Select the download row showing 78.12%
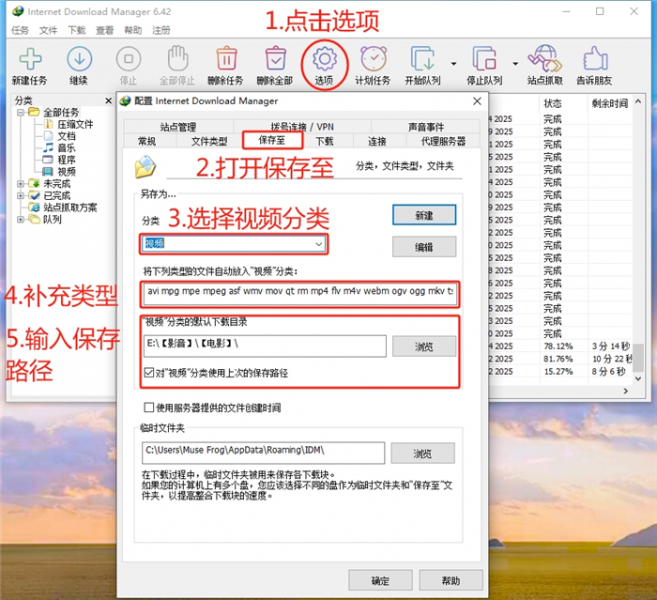 pos(561,346)
